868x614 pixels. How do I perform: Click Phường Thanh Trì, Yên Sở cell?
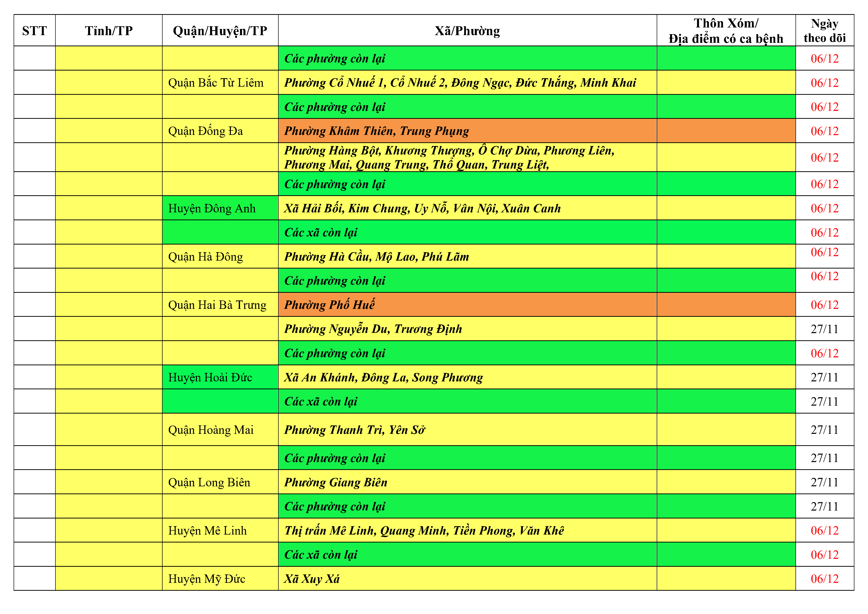coord(355,430)
